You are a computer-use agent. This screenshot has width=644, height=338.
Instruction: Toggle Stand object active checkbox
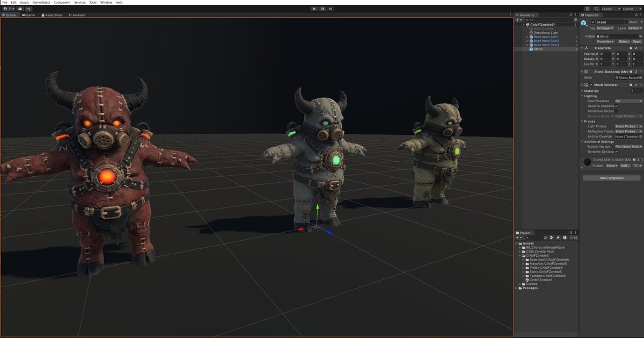(x=593, y=22)
